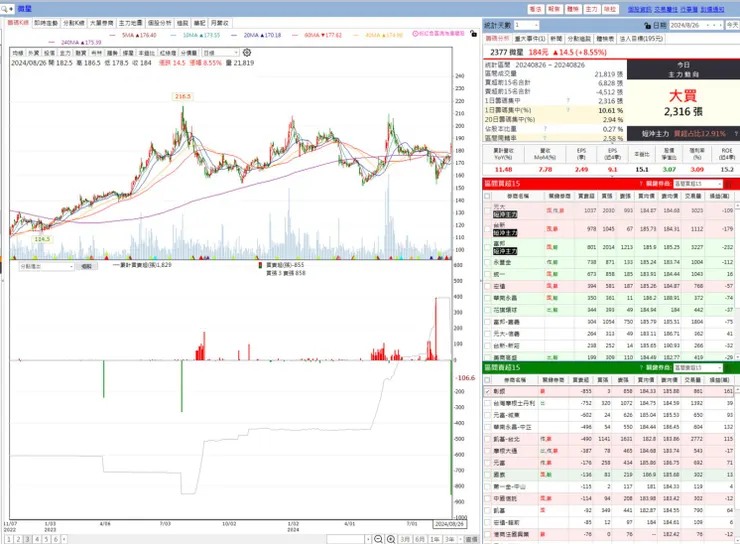Image resolution: width=740 pixels, height=544 pixels.
Task: Uncheck the checkbox in the first sell-list row
Action: click(x=488, y=391)
